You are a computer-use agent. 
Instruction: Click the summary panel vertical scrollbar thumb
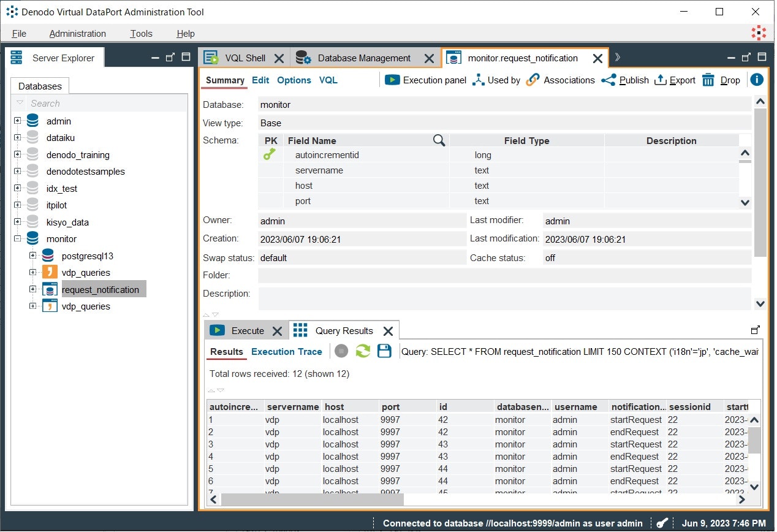tap(760, 183)
